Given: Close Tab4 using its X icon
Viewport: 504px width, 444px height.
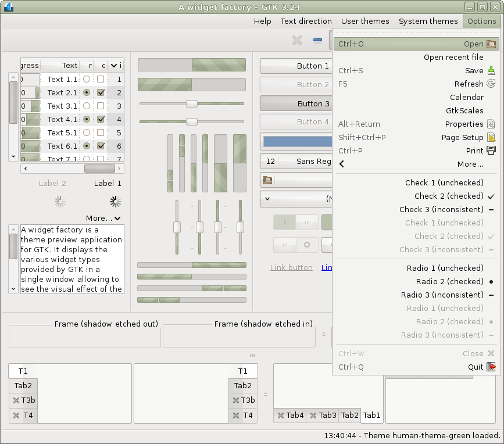Looking at the screenshot, I should (281, 416).
